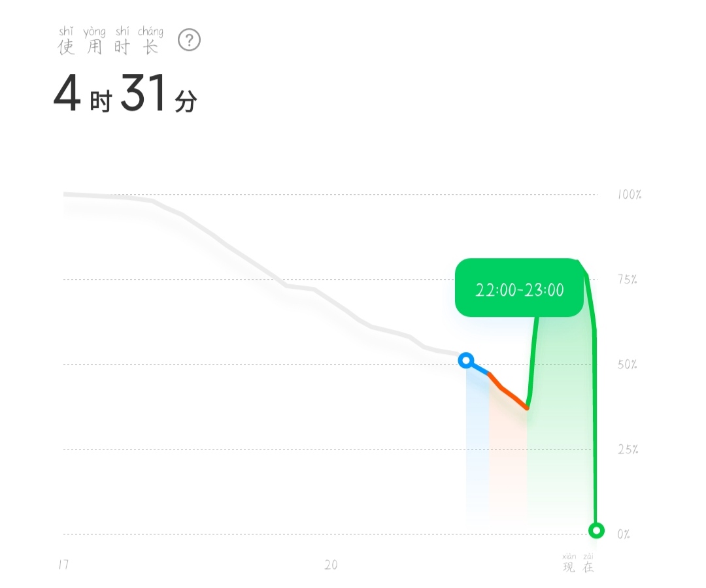Open the help icon beside 使用时长
Screen dimensions: 706x588
point(189,40)
